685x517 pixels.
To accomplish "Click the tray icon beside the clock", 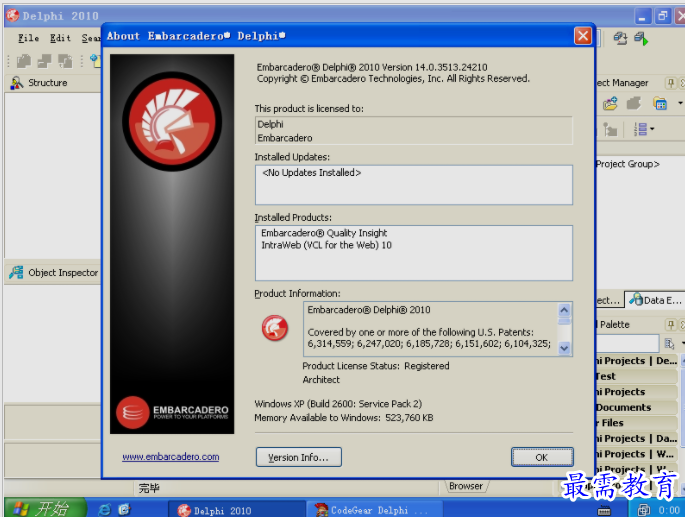I will coord(644,510).
